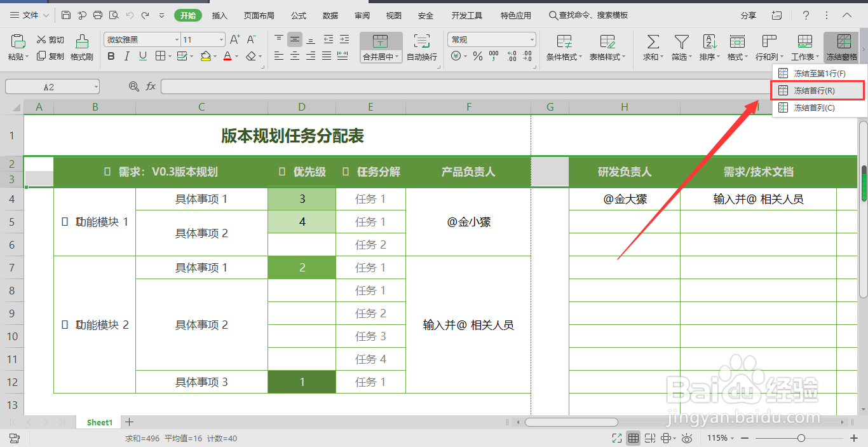
Task: Open the Formulas (公式) tab
Action: (x=298, y=15)
